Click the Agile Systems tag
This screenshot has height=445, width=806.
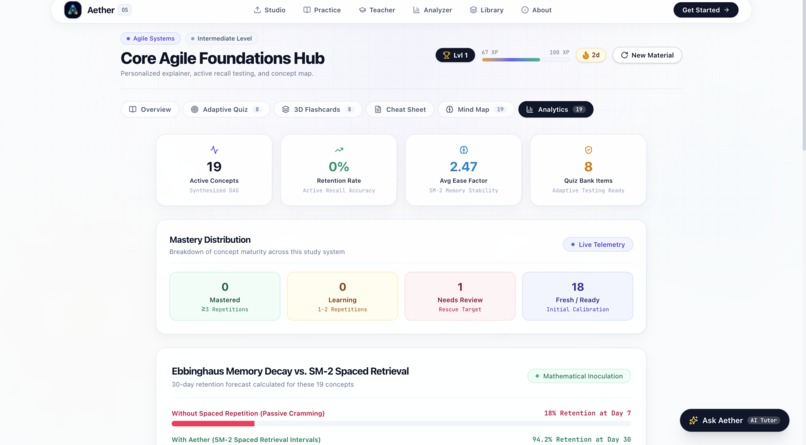click(151, 39)
